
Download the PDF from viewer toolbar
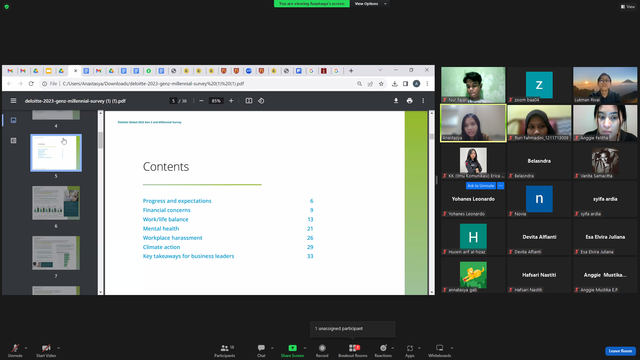[396, 101]
